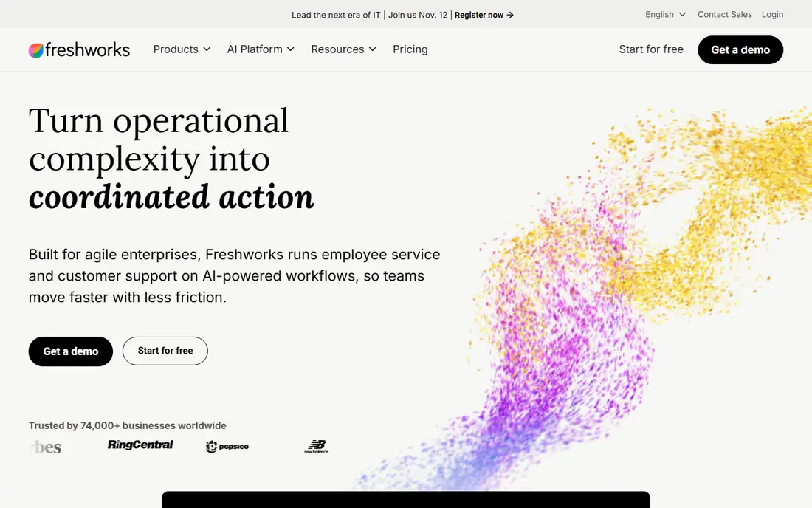Screen dimensions: 812x508
Task: Click the header Get a demo button
Action: click(740, 49)
